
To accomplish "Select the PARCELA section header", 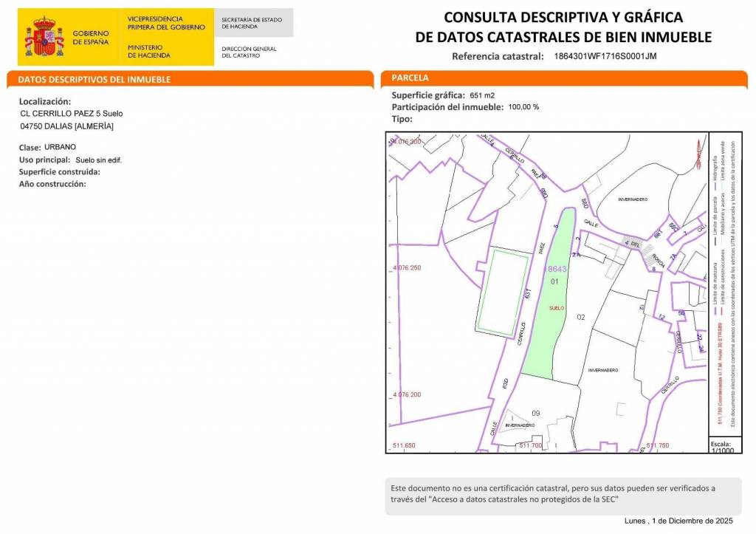I will point(410,78).
